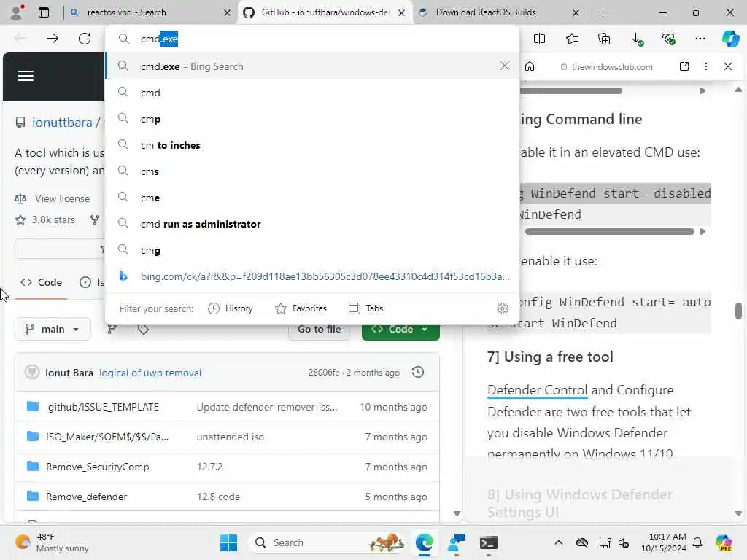Select the cme suggestion

pos(312,198)
